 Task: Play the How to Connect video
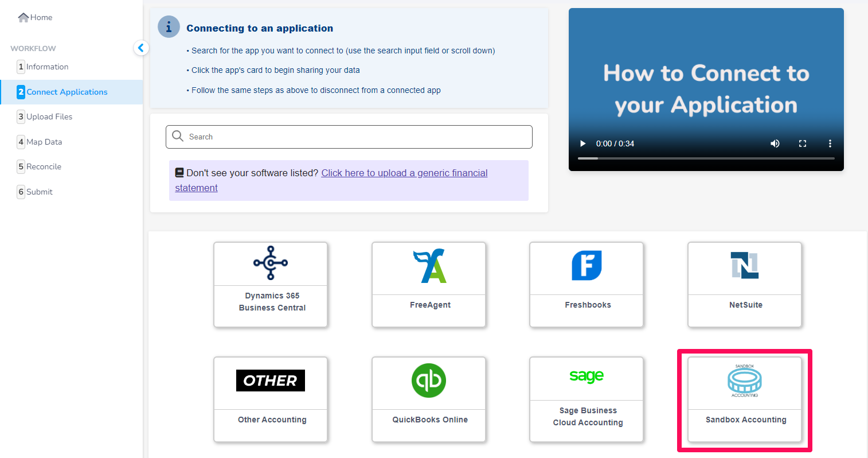pos(583,143)
